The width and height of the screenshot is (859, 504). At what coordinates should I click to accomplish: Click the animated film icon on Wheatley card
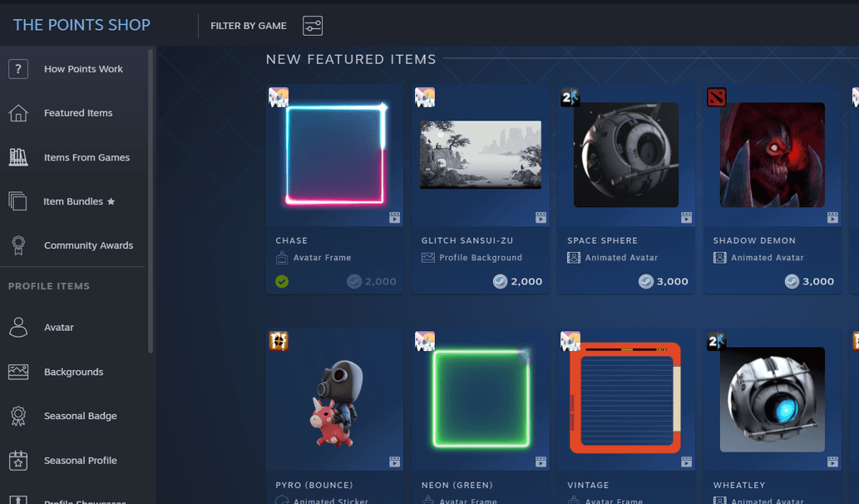(832, 462)
